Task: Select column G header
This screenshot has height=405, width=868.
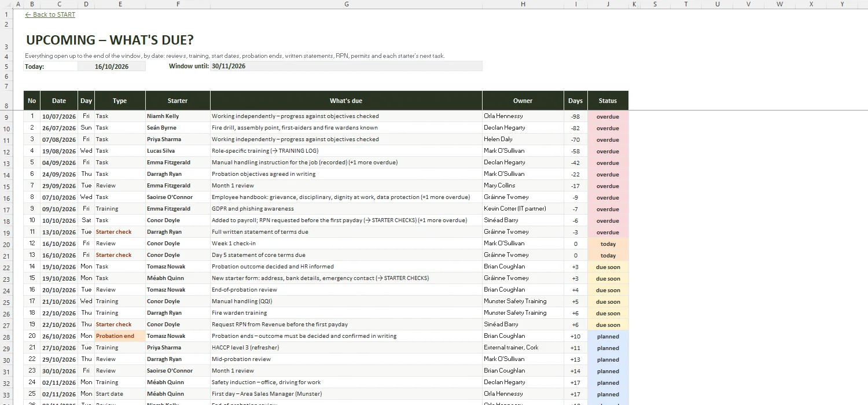Action: click(x=346, y=4)
